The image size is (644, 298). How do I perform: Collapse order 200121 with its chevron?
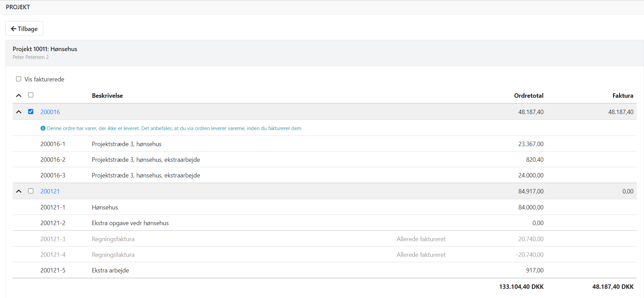click(x=19, y=191)
